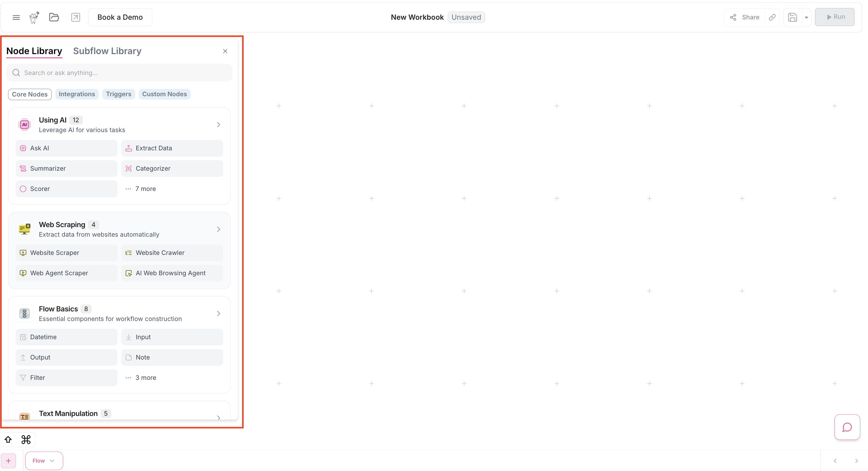Screen dimensions: 868x471
Task: Select the Core Nodes filter chip
Action: click(30, 94)
